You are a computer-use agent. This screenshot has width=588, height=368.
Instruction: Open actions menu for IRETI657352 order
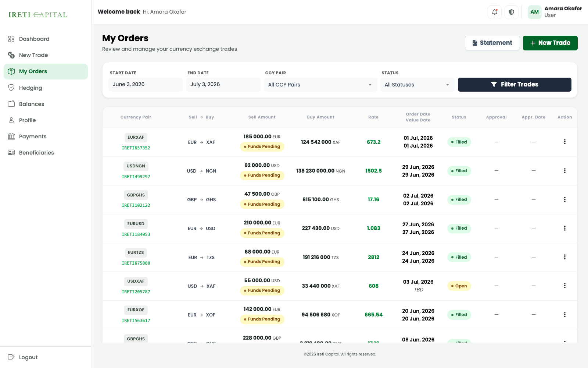pyautogui.click(x=565, y=142)
